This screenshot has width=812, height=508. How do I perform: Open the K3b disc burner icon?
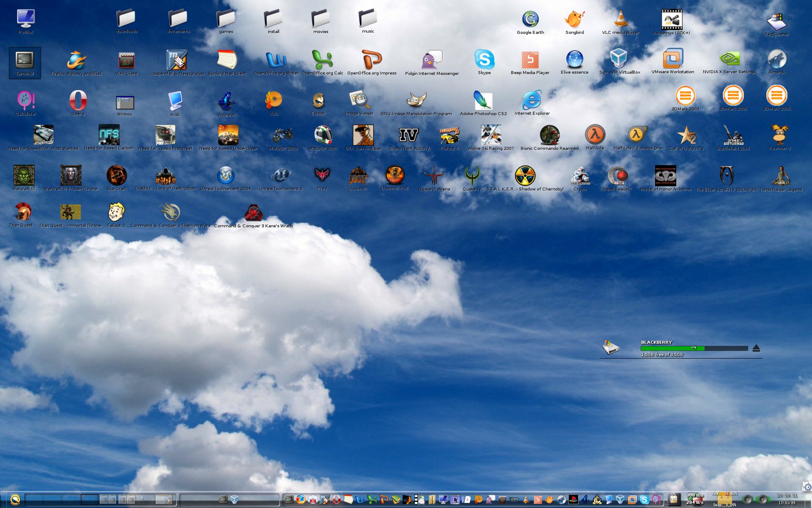274,103
